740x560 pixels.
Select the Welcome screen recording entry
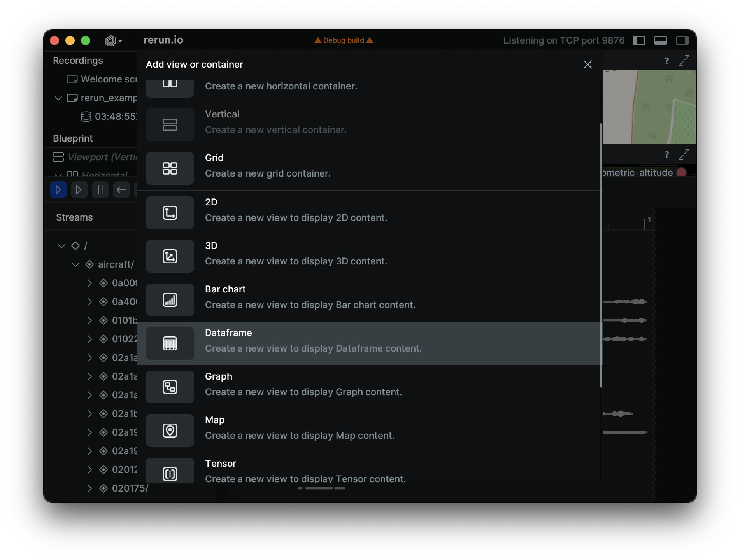pyautogui.click(x=102, y=79)
